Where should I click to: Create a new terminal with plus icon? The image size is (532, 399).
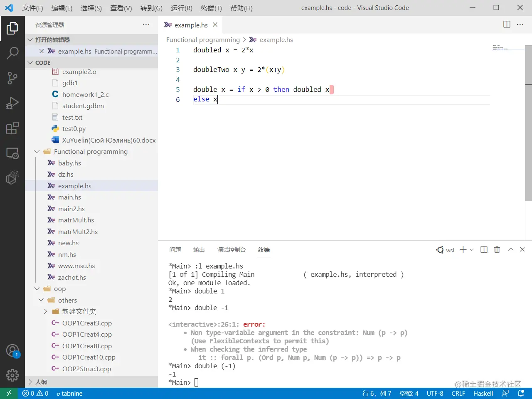coord(463,249)
